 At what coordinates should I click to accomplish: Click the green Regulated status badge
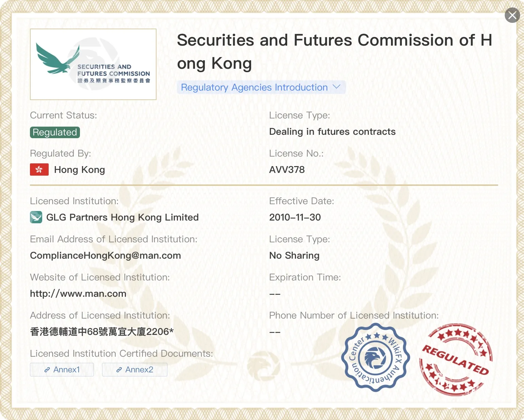[x=55, y=132]
